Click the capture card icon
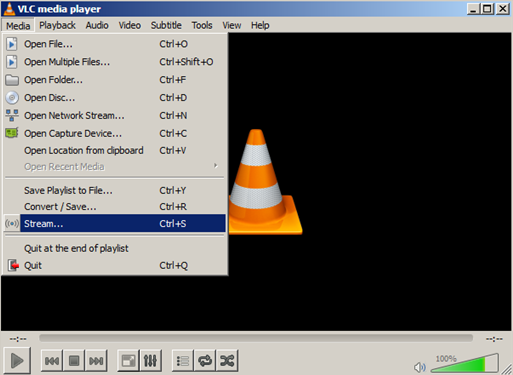This screenshot has width=513, height=375. [12, 133]
